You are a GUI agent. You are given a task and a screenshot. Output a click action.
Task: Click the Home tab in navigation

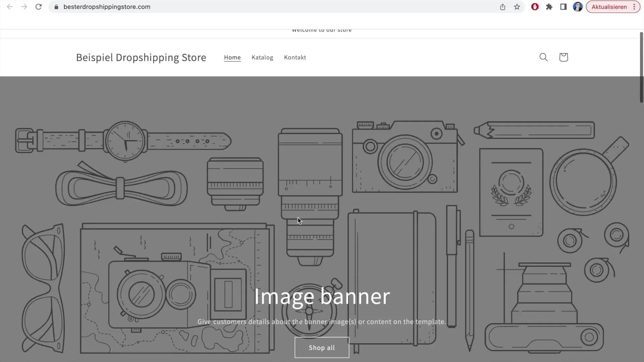click(x=232, y=57)
